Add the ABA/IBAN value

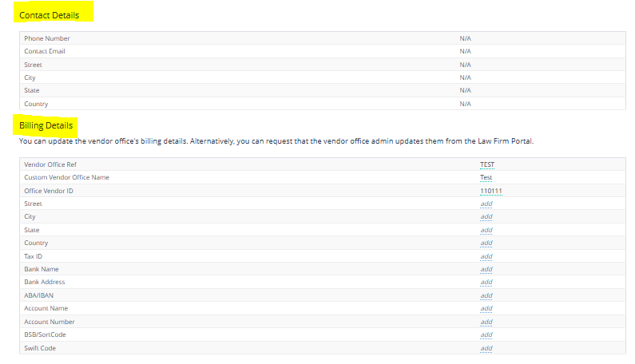pyautogui.click(x=486, y=295)
